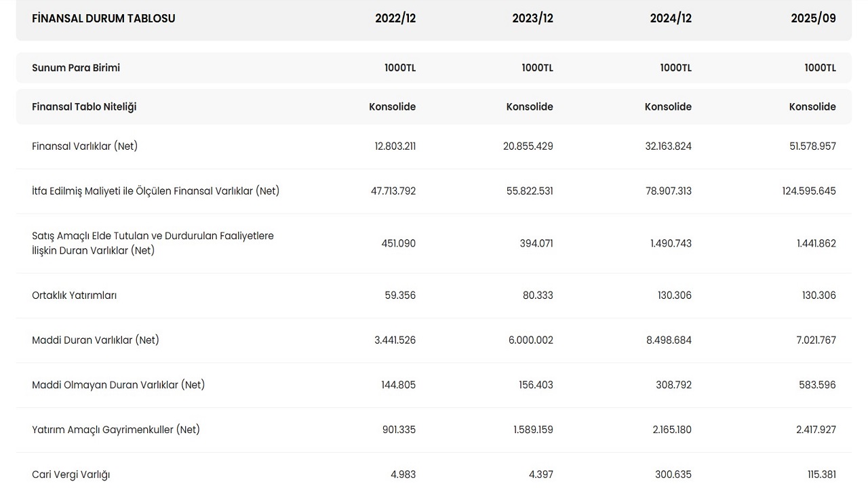
Task: Select the Sunum Para Birimi row label
Action: (x=76, y=68)
